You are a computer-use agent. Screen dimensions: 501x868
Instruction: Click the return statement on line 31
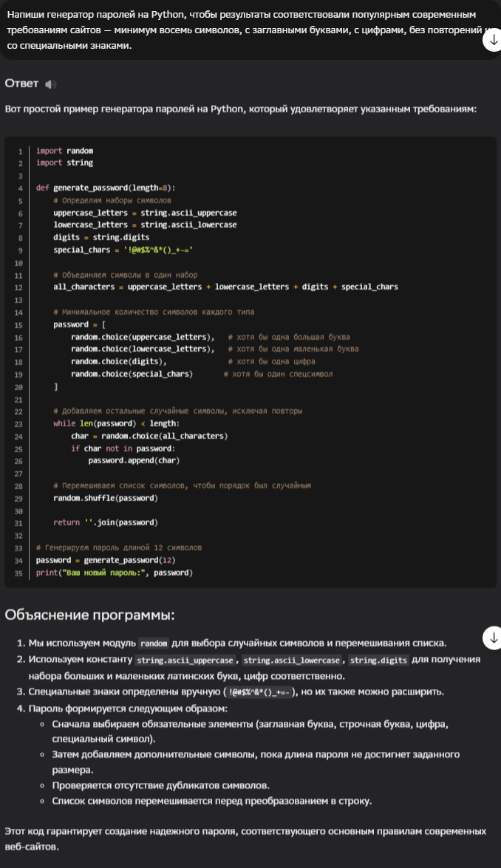(106, 522)
